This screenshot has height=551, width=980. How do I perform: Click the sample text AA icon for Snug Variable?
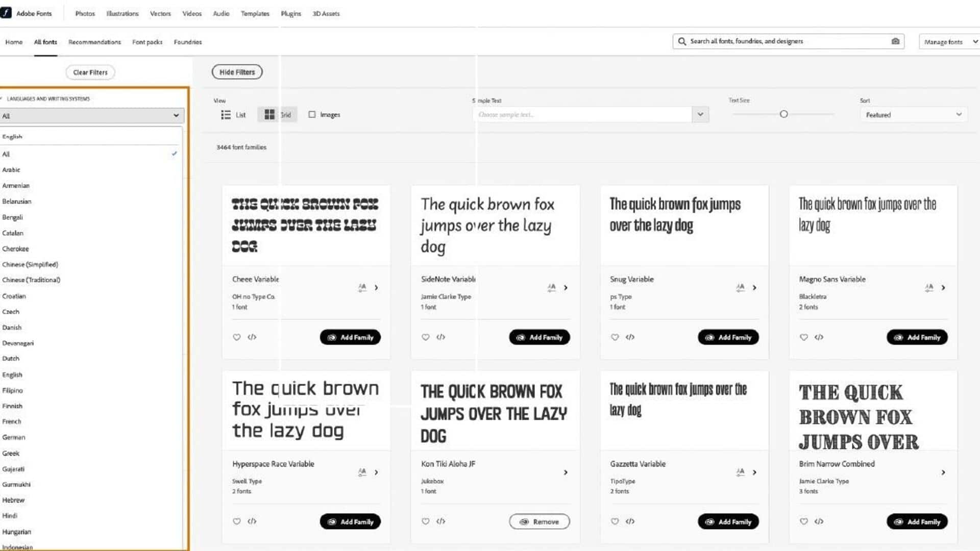pos(740,287)
